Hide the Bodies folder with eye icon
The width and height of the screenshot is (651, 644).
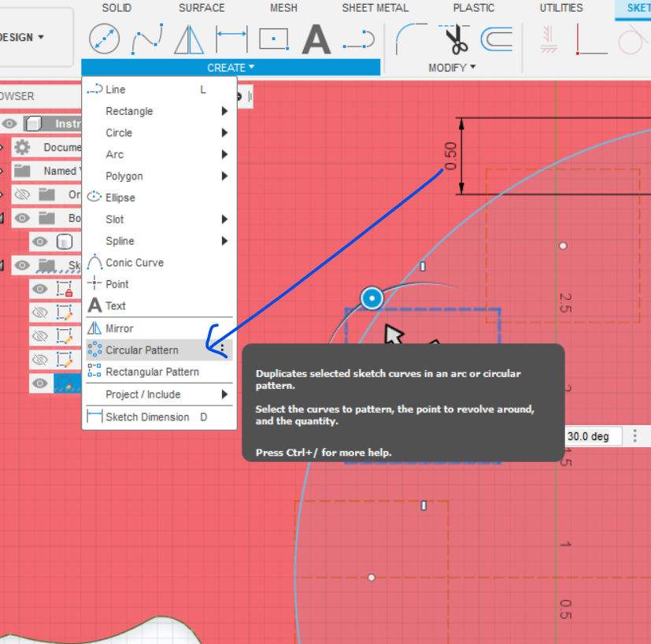[22, 218]
